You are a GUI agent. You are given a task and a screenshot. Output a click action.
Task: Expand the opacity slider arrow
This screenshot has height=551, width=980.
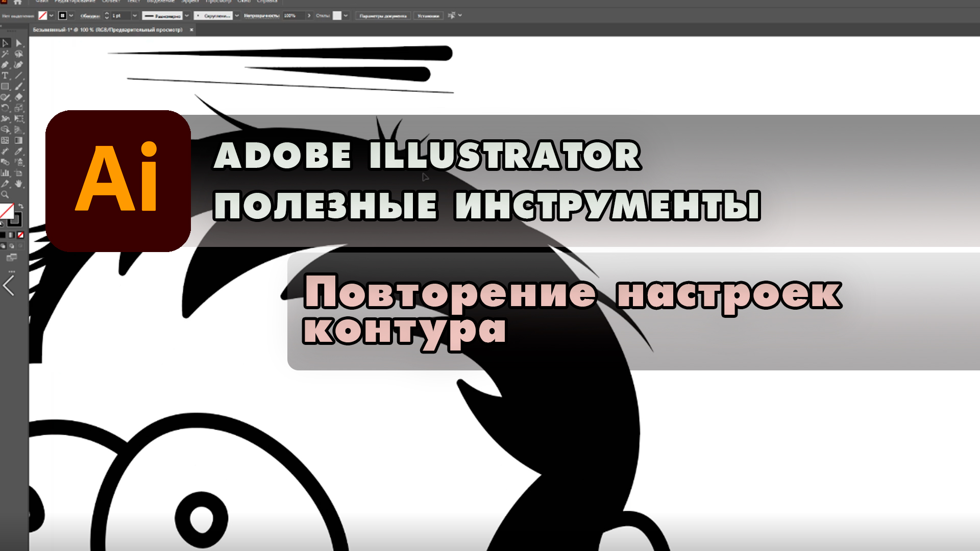309,16
